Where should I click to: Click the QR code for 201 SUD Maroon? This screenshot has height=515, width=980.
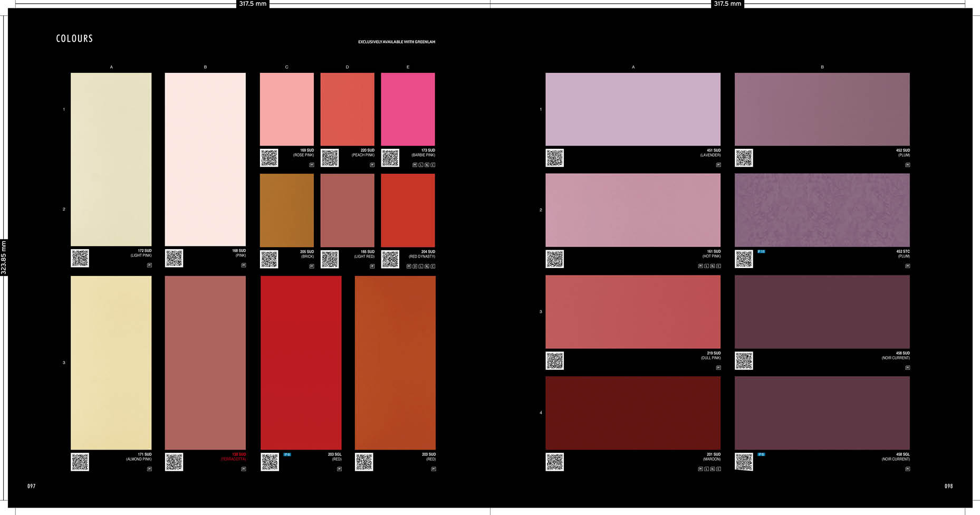click(554, 462)
